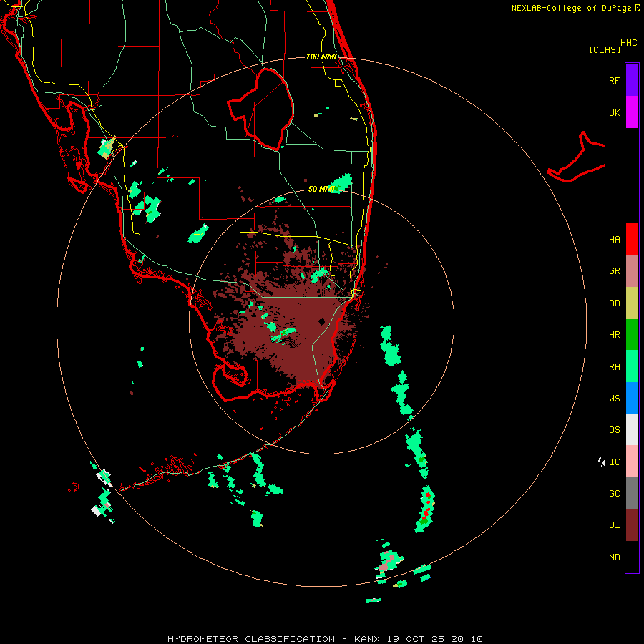
Task: Click the "HA" legend label
Action: [614, 240]
